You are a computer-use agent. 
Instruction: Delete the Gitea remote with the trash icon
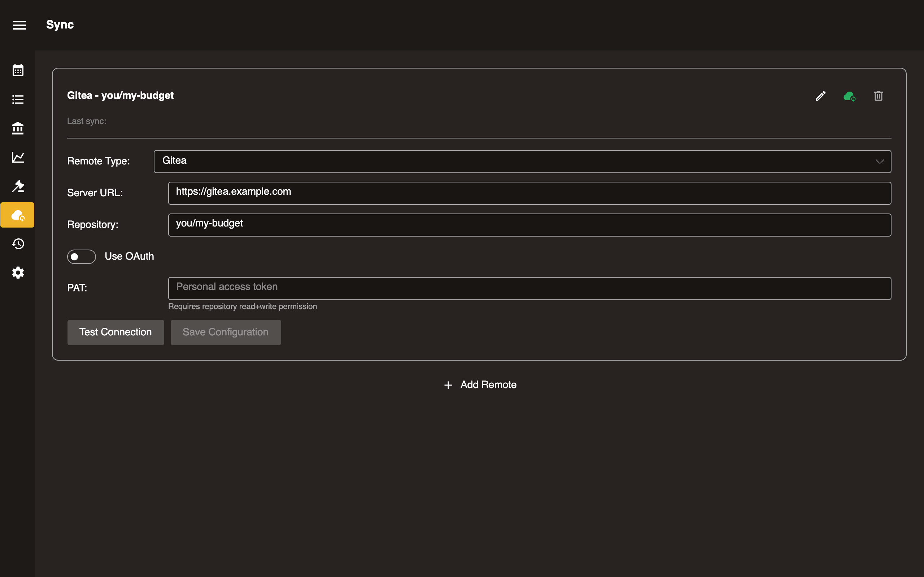pos(878,96)
